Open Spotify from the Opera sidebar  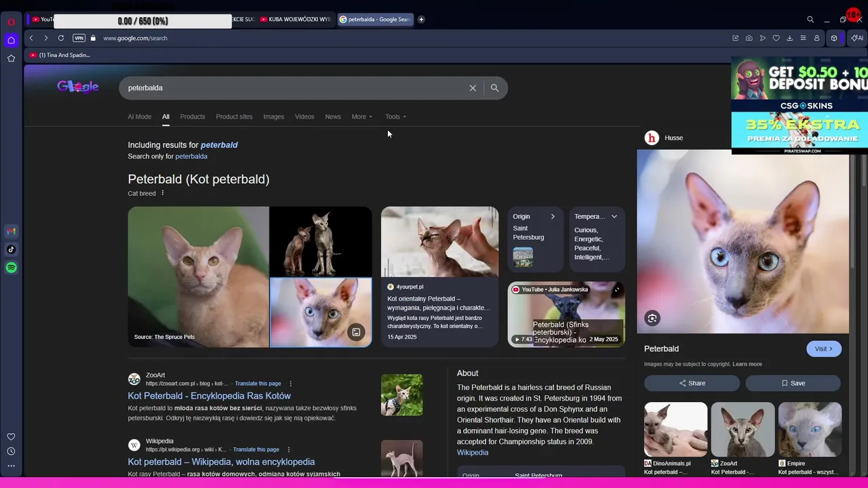pos(11,268)
